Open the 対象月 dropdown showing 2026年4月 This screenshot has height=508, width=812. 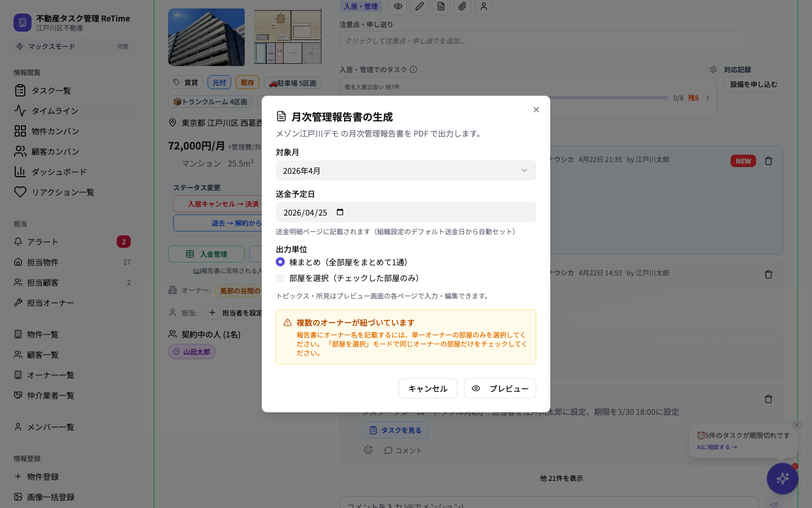pos(406,170)
